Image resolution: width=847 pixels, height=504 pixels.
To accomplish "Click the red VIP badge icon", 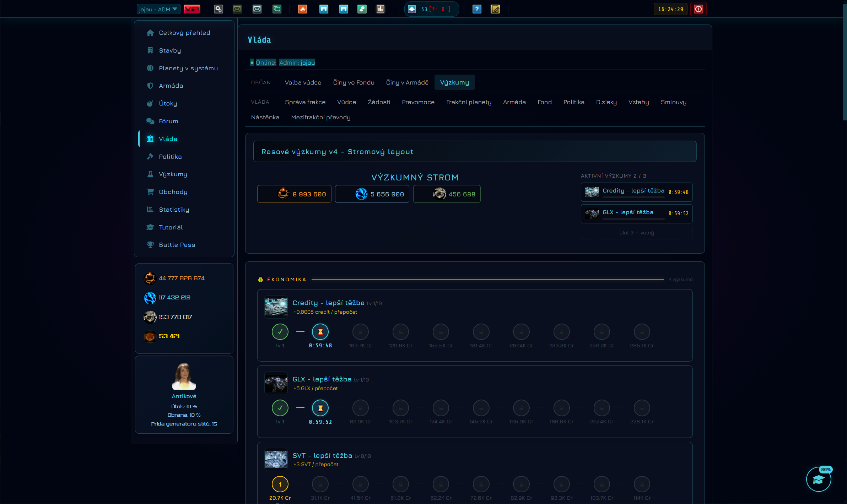I will pyautogui.click(x=192, y=9).
